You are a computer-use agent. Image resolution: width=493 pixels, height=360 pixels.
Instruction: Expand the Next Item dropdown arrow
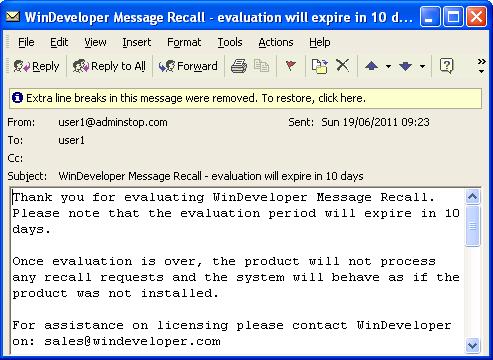(x=422, y=66)
